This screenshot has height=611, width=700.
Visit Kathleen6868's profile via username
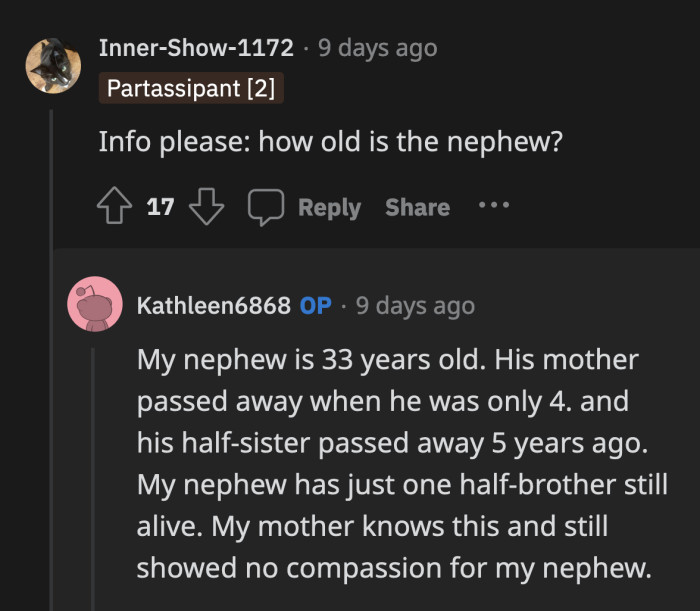(213, 305)
